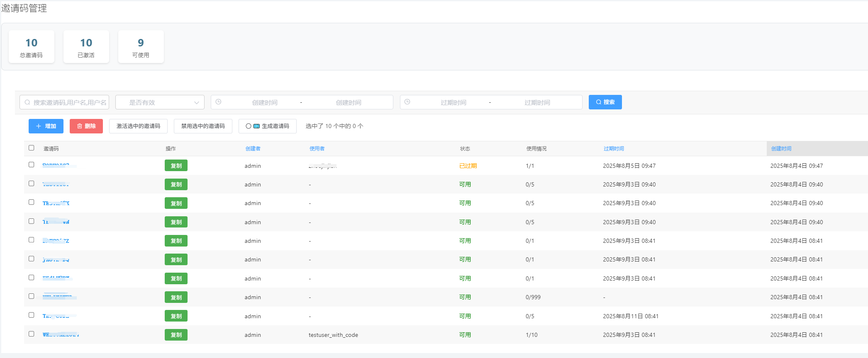Screen dimensions: 868x358
Task: Click the 邀请码管理 page title
Action: pos(24,8)
